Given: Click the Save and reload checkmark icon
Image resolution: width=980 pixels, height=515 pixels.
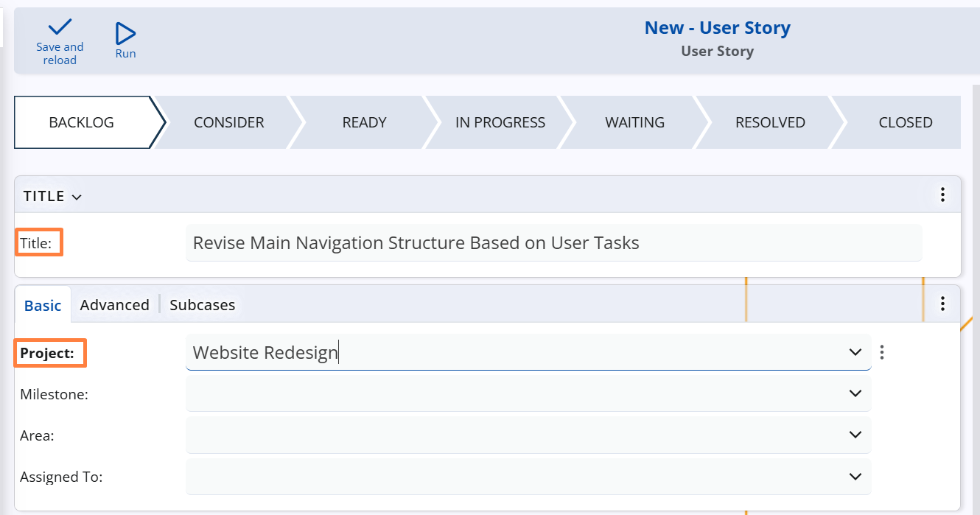Looking at the screenshot, I should [x=60, y=28].
